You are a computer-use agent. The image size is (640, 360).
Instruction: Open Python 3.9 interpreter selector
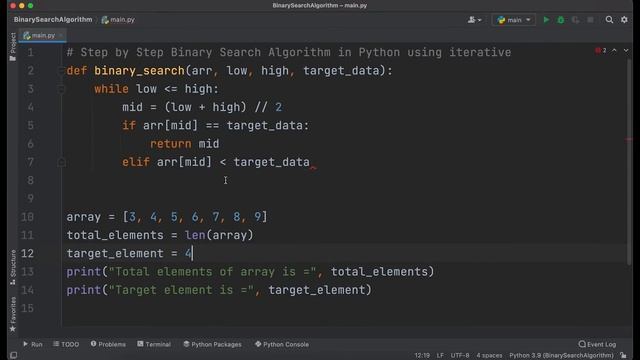coord(561,356)
